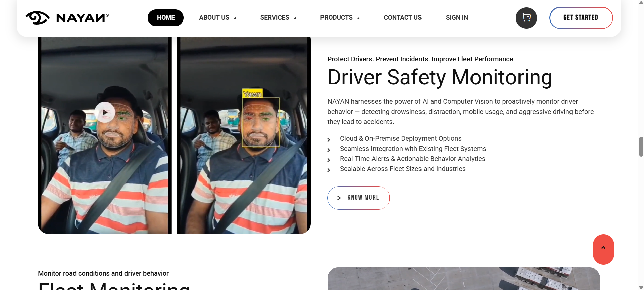Click 'Scalable Across Fleet Sizes and Industries' text
The width and height of the screenshot is (644, 290).
[x=403, y=169]
